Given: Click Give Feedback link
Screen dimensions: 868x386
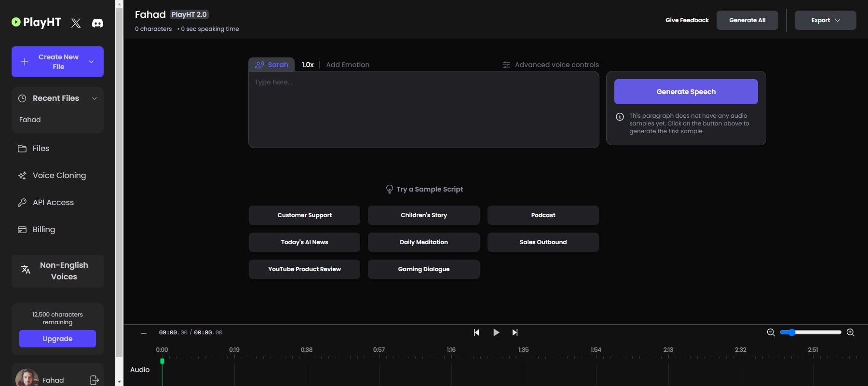Looking at the screenshot, I should click(x=687, y=20).
